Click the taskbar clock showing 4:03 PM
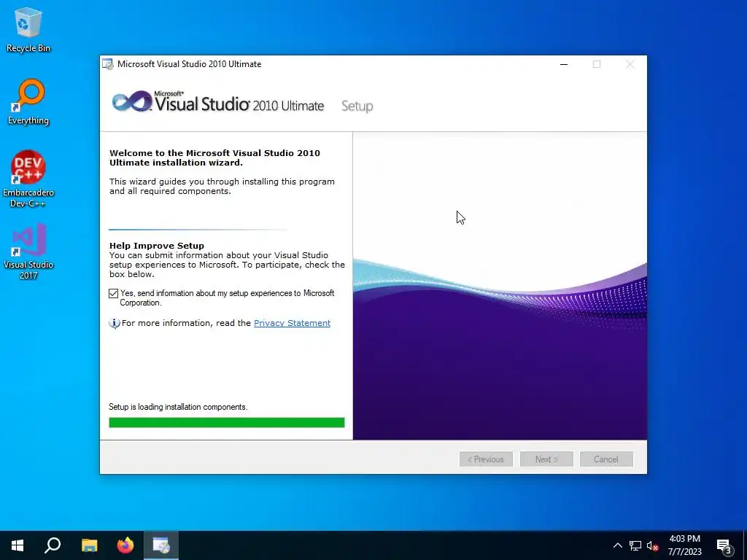The height and width of the screenshot is (560, 747). coord(684,545)
